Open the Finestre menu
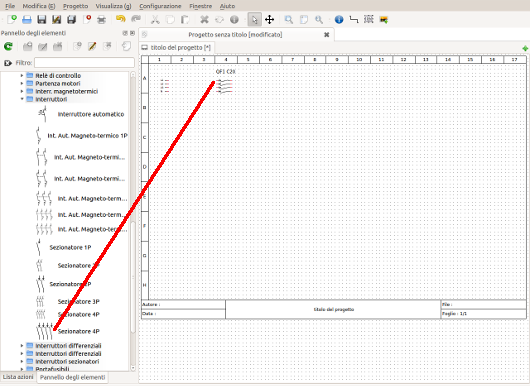 200,6
